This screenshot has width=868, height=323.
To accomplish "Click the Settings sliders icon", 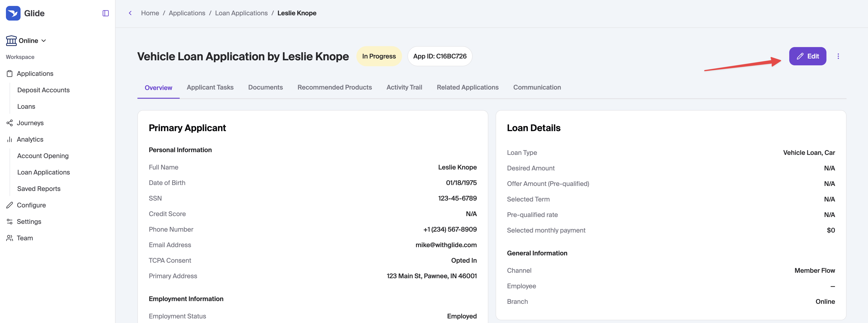I will 9,222.
